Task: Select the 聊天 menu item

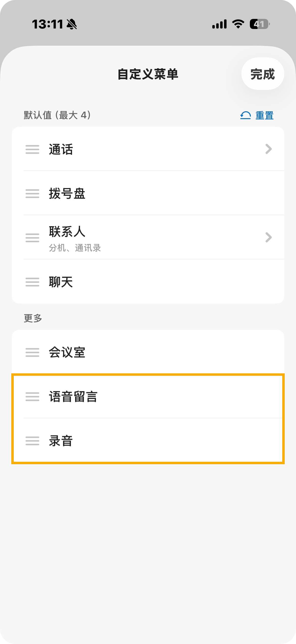Action: point(148,281)
